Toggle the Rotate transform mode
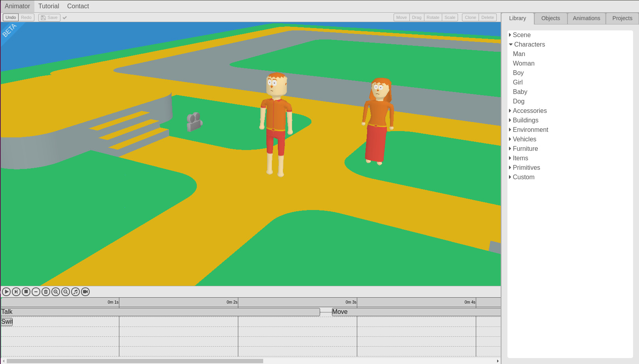Screen dimensions: 639x364 (x=433, y=17)
